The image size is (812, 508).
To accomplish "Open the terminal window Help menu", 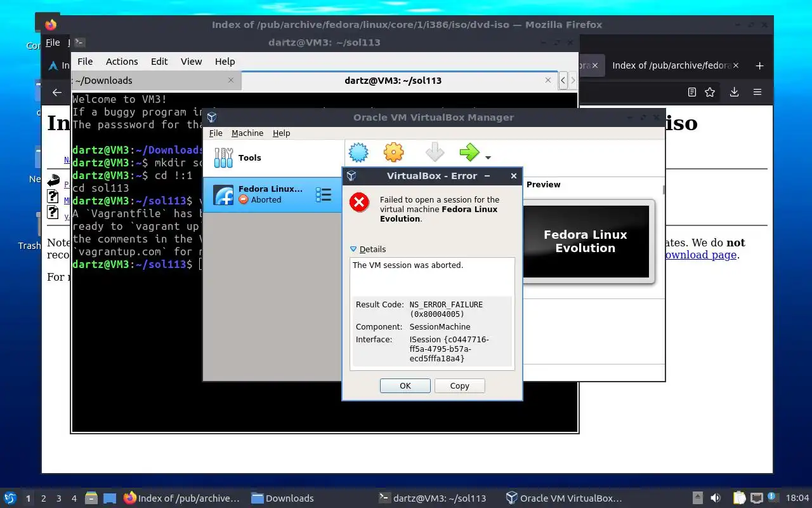I will tap(225, 61).
